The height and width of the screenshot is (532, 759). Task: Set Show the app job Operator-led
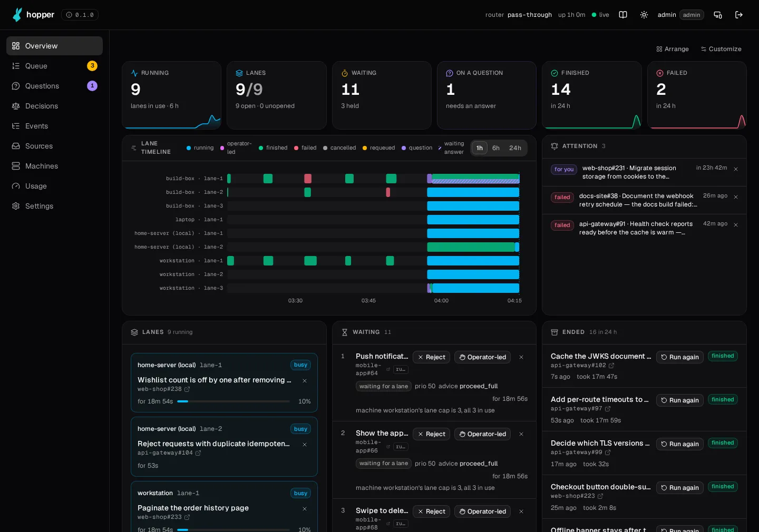483,434
